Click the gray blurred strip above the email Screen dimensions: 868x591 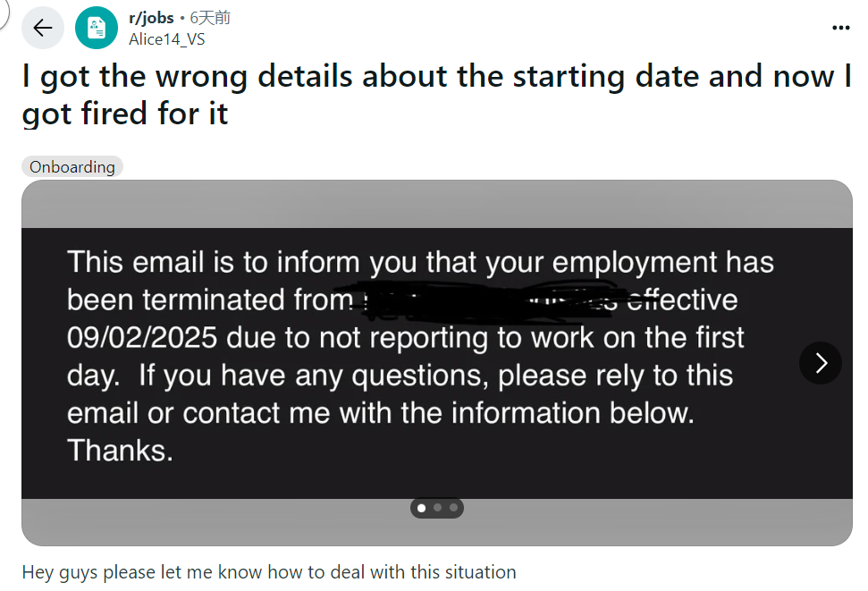[436, 204]
